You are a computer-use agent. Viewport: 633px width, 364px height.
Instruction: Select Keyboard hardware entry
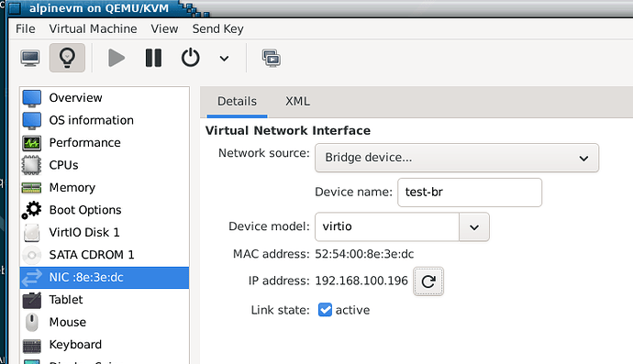(x=105, y=345)
